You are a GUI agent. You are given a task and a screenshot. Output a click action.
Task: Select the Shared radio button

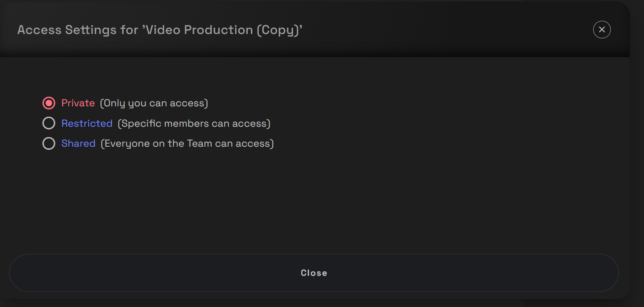point(49,144)
